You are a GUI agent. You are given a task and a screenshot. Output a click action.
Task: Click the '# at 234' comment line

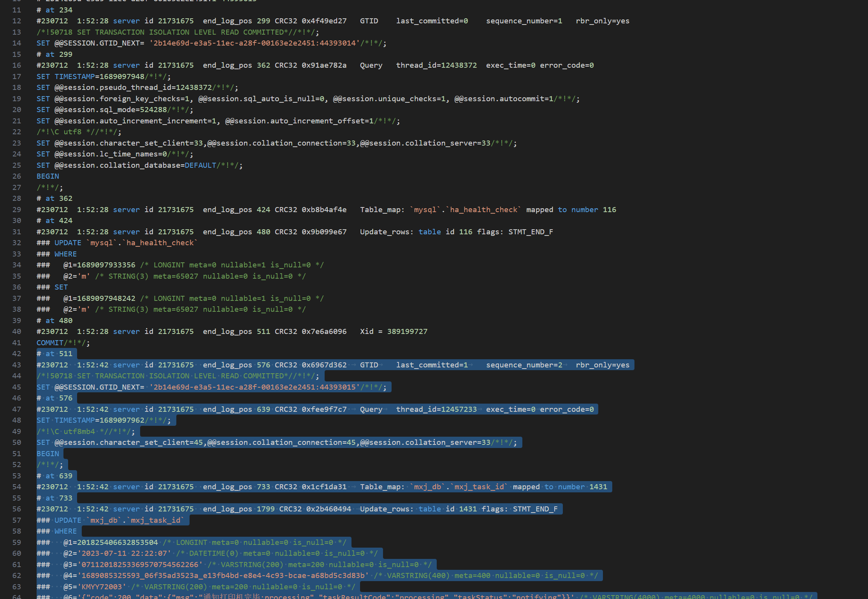54,10
